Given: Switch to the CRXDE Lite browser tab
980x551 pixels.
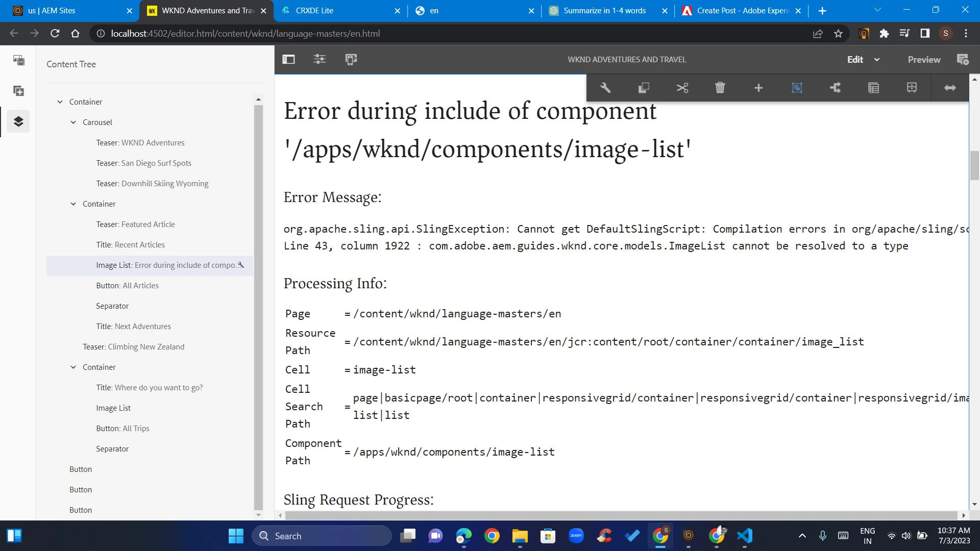Looking at the screenshot, I should 314,11.
